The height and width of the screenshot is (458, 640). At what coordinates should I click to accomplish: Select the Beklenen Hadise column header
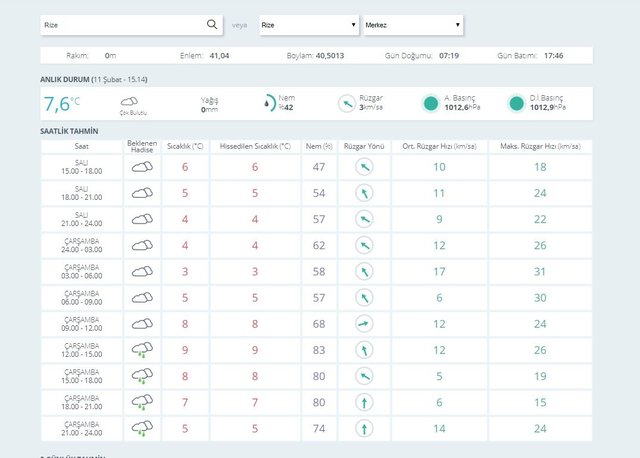142,145
